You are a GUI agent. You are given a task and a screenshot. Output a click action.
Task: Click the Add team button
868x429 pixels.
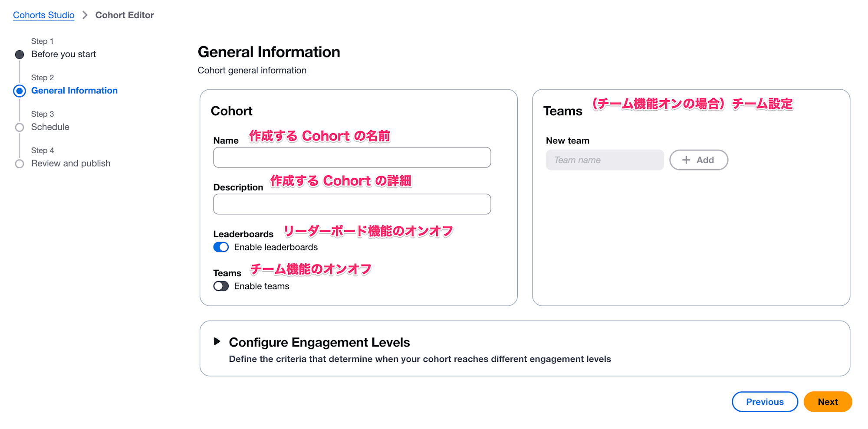(699, 160)
